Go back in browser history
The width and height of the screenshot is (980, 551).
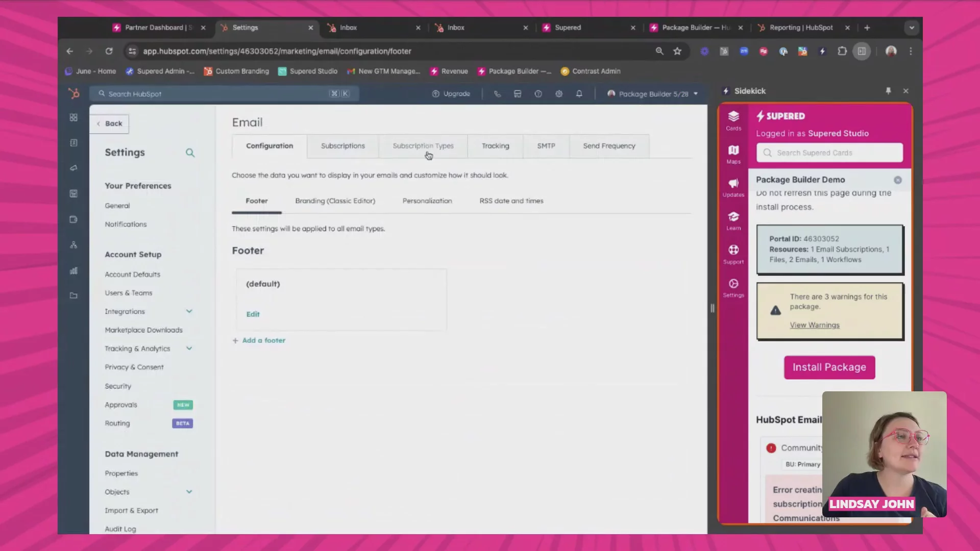(70, 51)
